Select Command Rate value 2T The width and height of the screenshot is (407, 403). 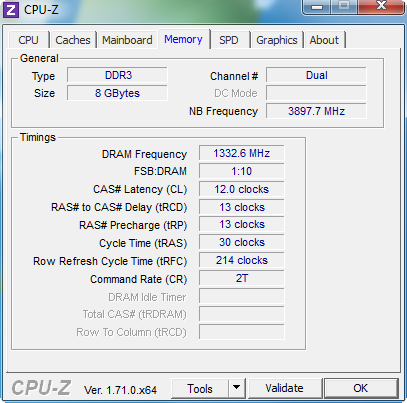[242, 278]
